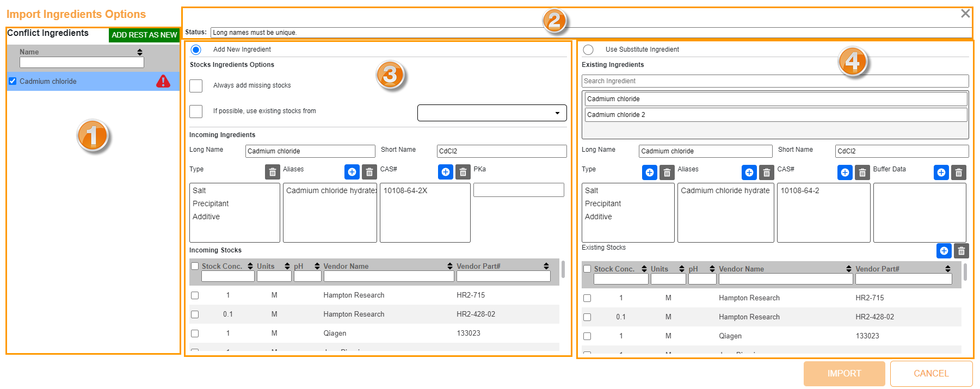Click the conflict ingredients Name filter field
The width and height of the screenshot is (980, 389).
82,63
